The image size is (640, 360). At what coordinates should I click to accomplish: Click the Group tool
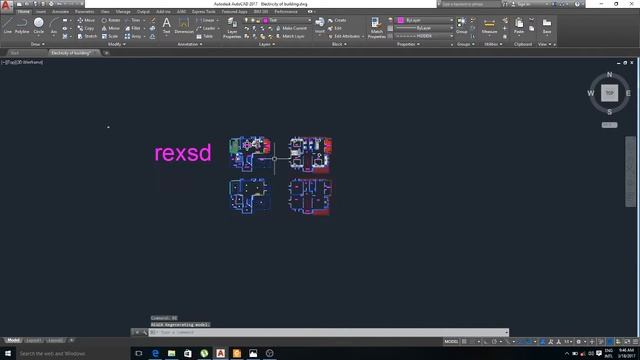coord(462,25)
